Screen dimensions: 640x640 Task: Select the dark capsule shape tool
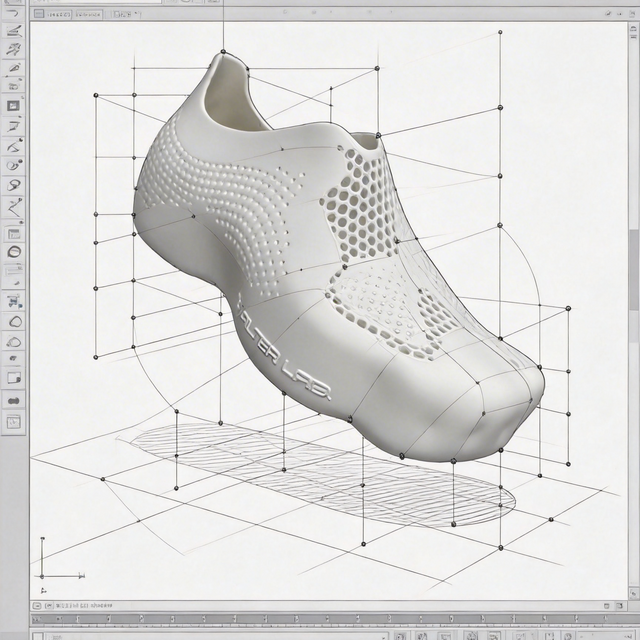click(14, 400)
